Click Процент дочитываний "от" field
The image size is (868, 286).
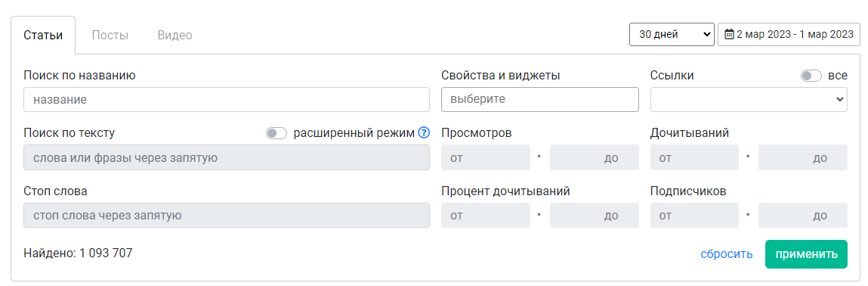tap(486, 215)
